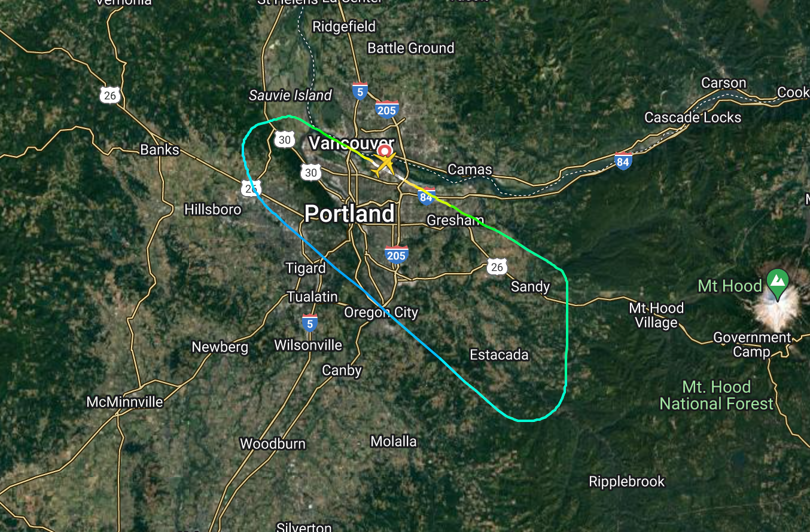Click the US 30 shield near Sauvie Island

[285, 140]
